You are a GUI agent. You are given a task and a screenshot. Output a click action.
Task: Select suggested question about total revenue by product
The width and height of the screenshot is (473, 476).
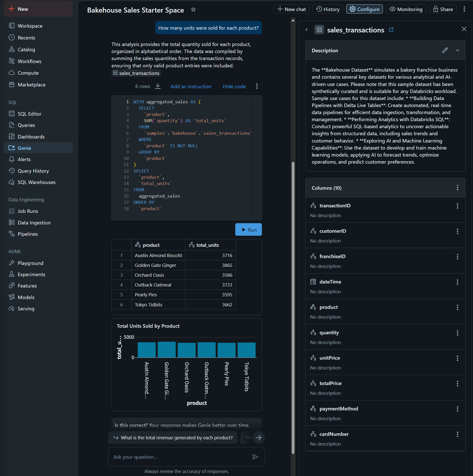point(173,438)
